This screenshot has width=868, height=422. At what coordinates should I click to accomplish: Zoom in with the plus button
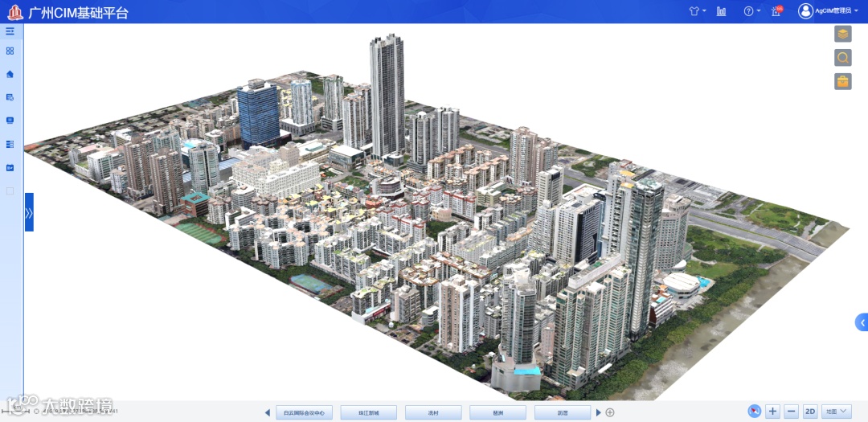point(773,412)
